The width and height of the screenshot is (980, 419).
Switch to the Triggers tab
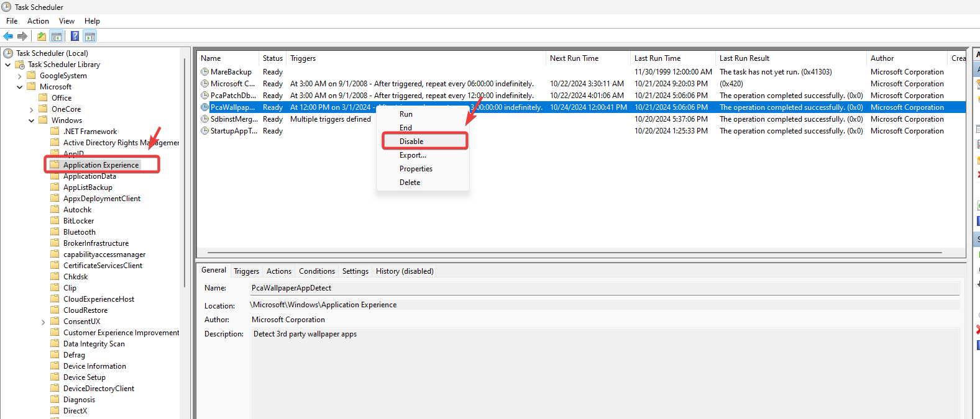click(247, 271)
